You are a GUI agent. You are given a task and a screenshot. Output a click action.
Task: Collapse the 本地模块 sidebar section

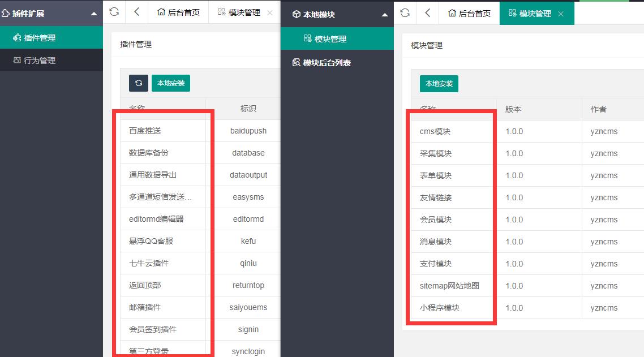[x=384, y=12]
